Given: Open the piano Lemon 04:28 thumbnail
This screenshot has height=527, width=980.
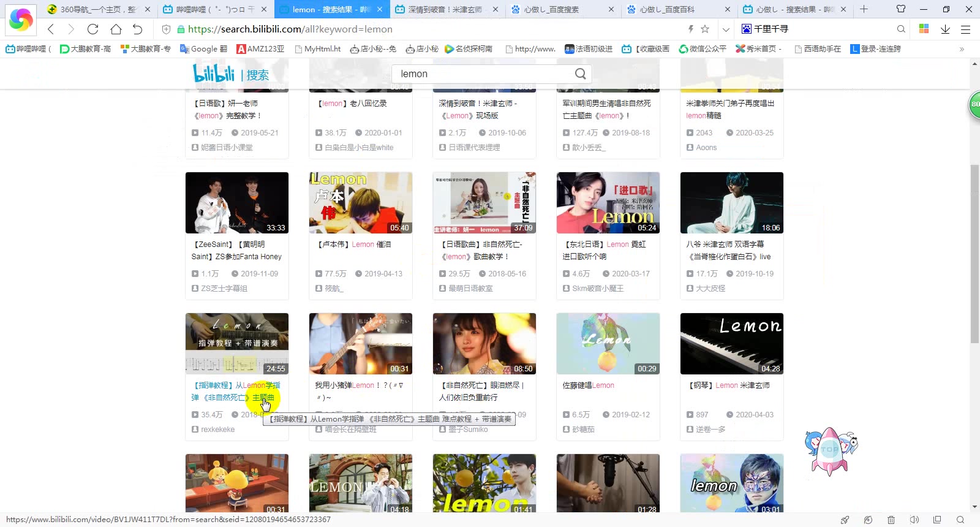Looking at the screenshot, I should [732, 344].
